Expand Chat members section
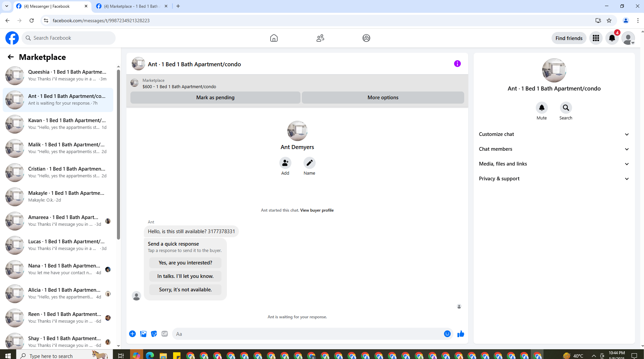The image size is (644, 359). [x=554, y=149]
